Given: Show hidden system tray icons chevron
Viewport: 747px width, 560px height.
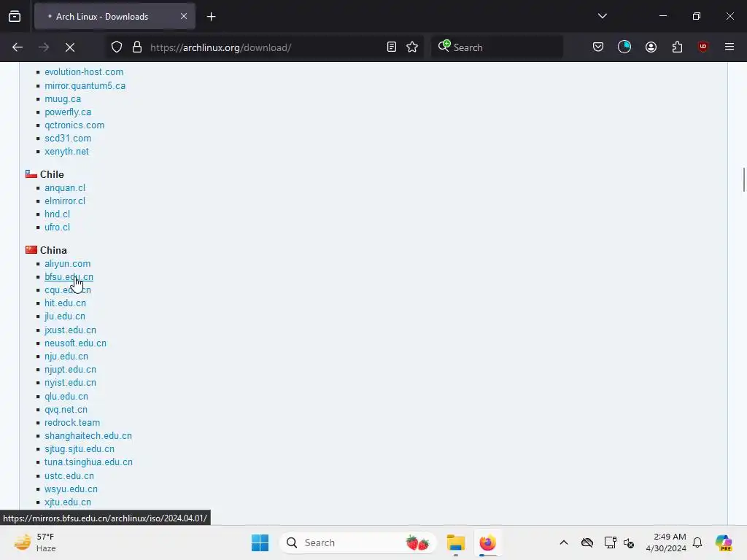Looking at the screenshot, I should click(564, 542).
